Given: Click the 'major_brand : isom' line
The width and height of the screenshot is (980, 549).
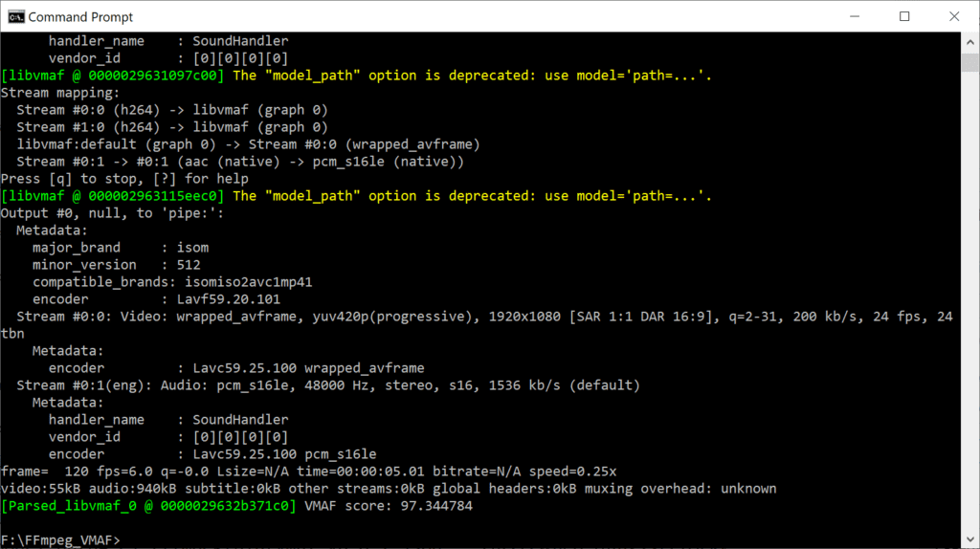Looking at the screenshot, I should pyautogui.click(x=121, y=248).
